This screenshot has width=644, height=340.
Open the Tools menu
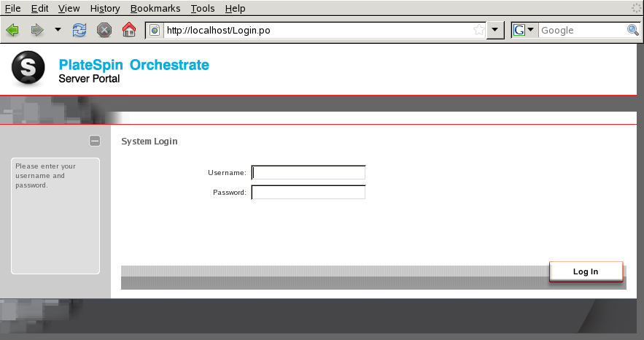click(203, 8)
